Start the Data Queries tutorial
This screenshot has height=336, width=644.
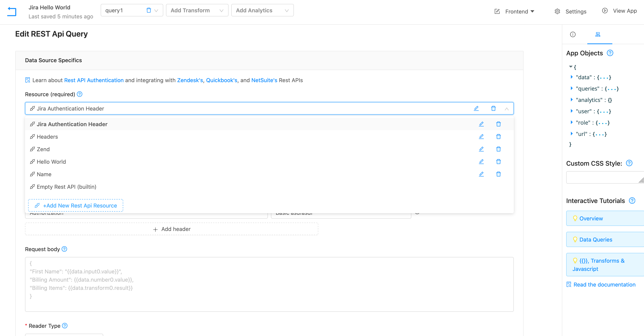pyautogui.click(x=605, y=240)
